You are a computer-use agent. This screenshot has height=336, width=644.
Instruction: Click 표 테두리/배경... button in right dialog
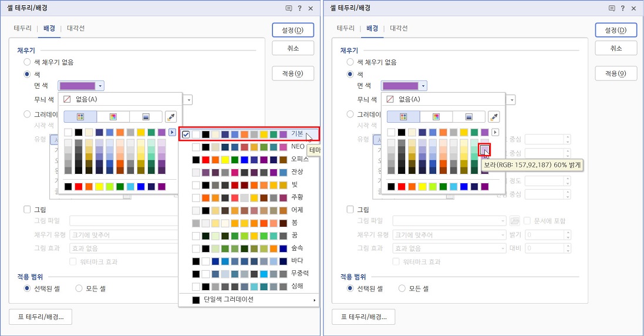tap(364, 317)
